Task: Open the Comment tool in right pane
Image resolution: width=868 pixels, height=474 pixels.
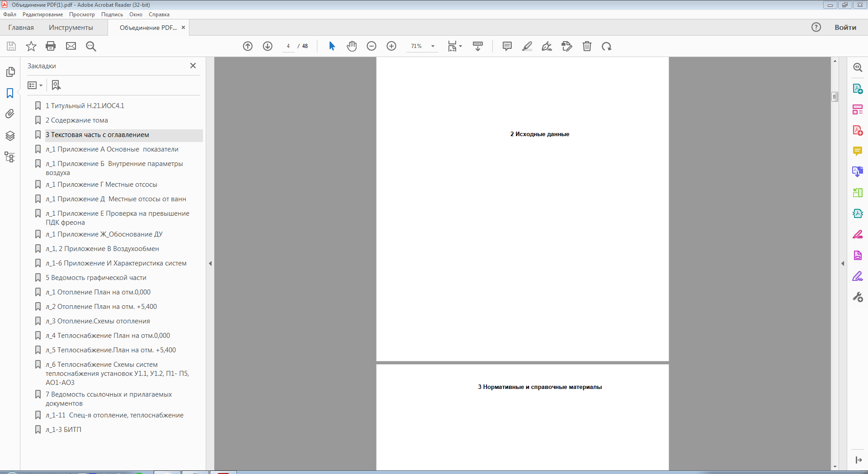Action: pos(858,151)
